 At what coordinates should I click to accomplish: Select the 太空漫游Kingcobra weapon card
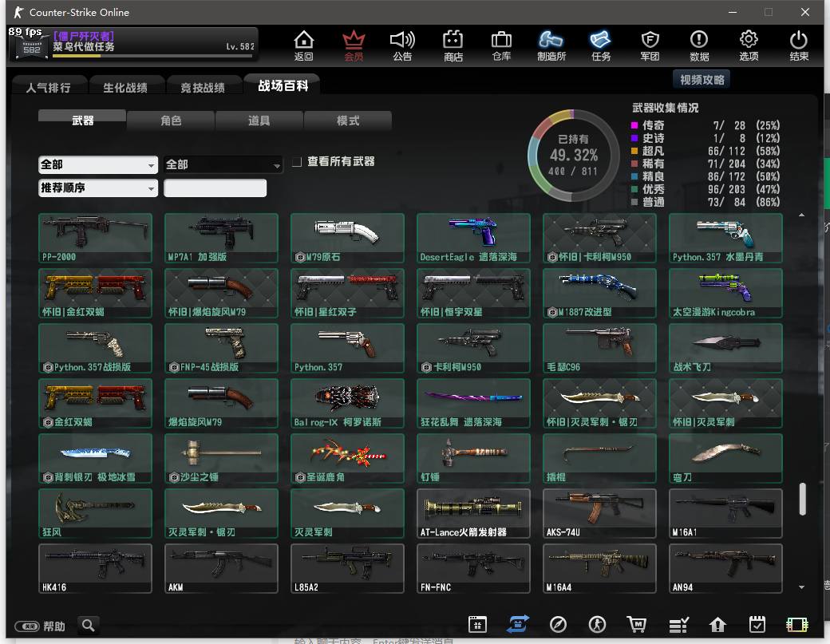(725, 293)
